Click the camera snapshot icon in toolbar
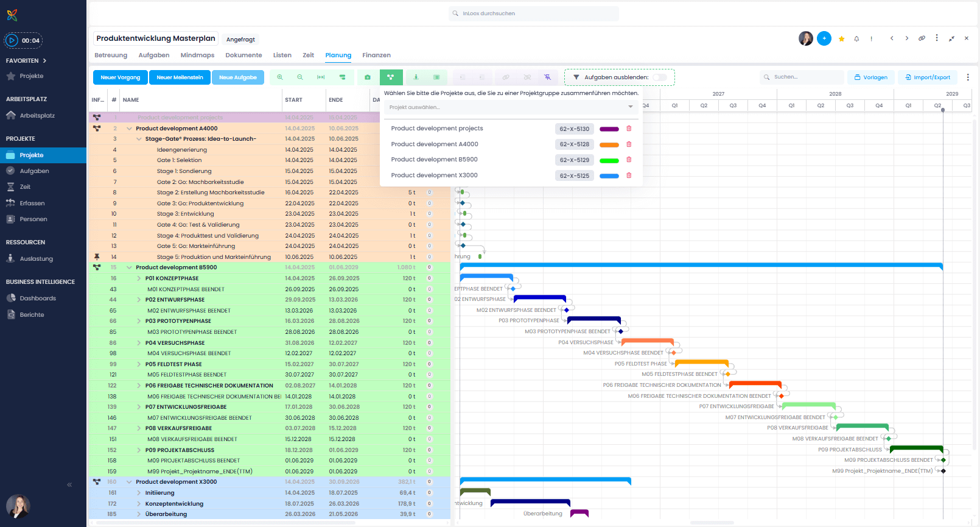Screen dimensions: 980x527 coord(368,77)
